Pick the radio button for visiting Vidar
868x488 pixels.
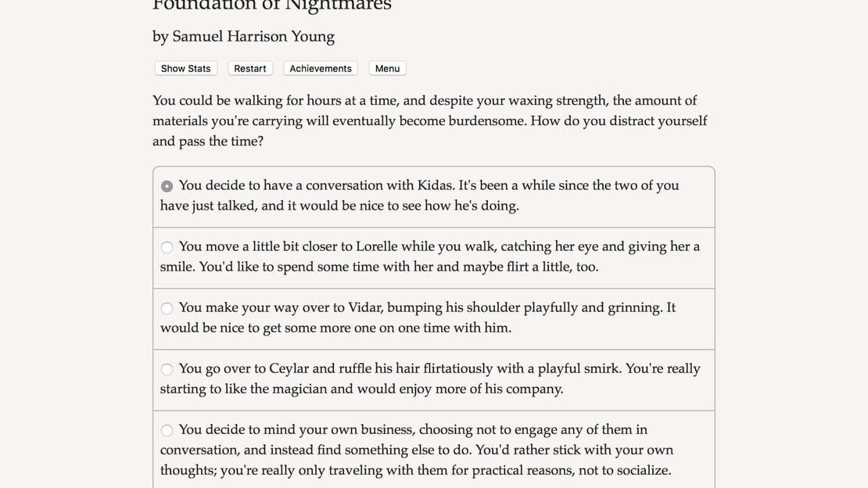(167, 308)
